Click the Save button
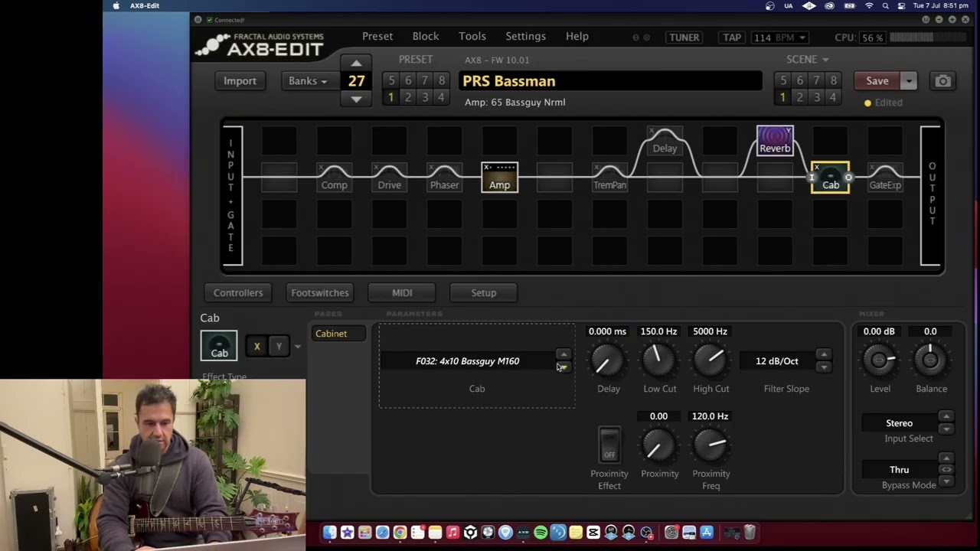 [877, 81]
